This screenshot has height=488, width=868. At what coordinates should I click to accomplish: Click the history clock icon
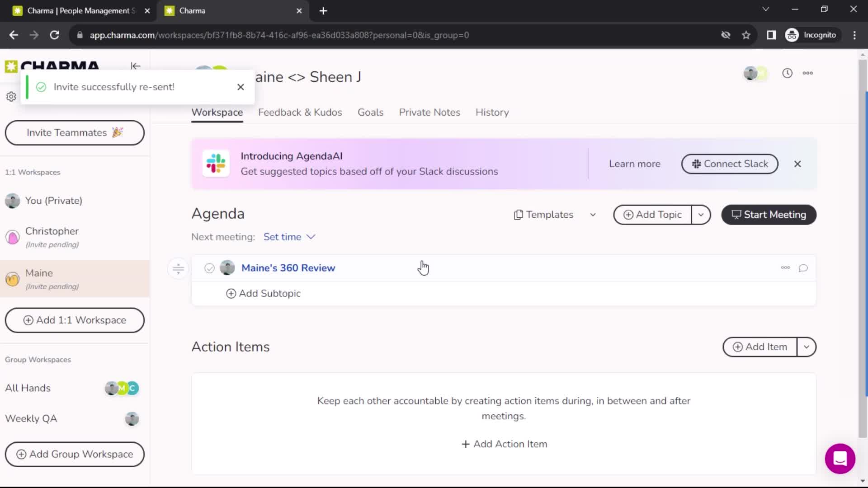tap(787, 72)
